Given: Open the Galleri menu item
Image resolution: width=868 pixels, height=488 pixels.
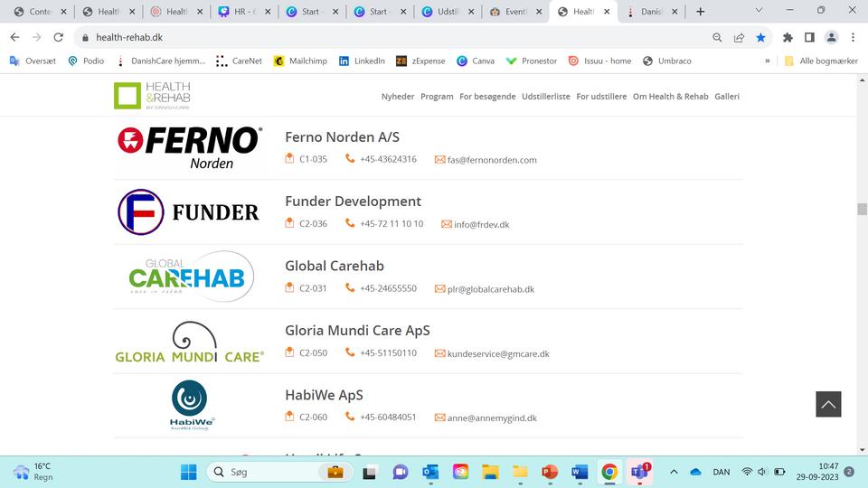Looking at the screenshot, I should click(x=727, y=97).
